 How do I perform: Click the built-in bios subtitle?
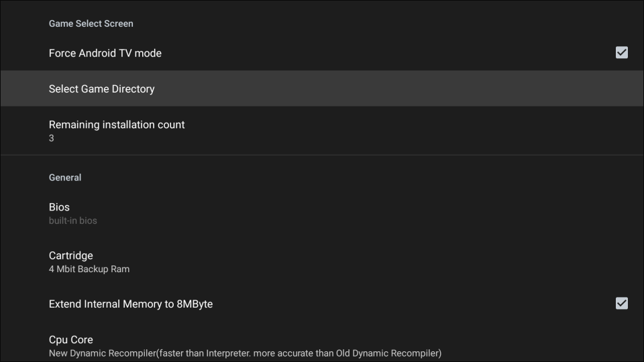(72, 221)
